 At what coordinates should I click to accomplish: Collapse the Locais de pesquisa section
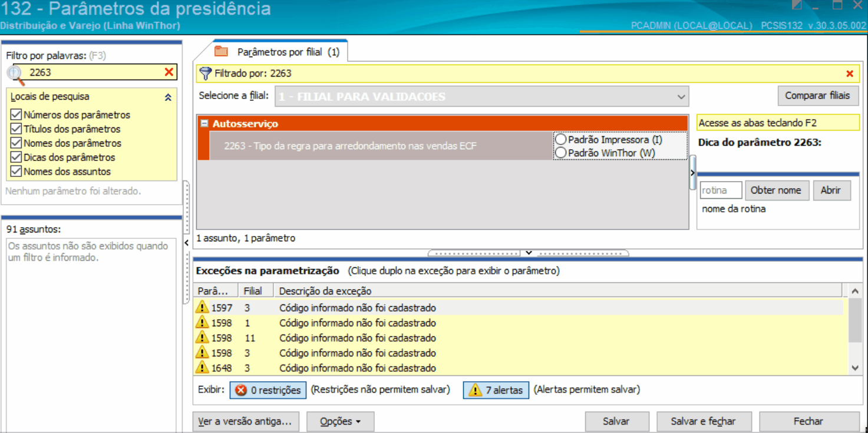coord(168,97)
